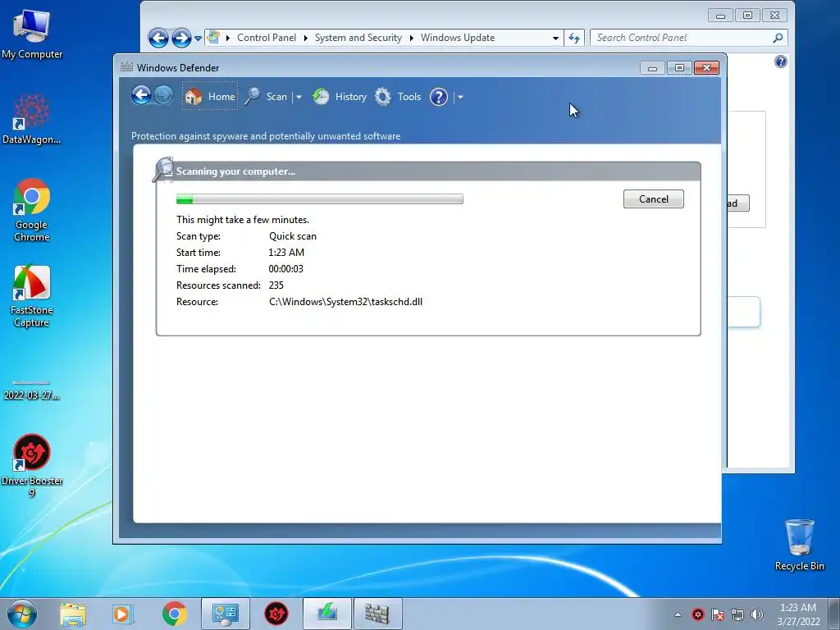Launch Google Chrome from desktop

click(32, 210)
